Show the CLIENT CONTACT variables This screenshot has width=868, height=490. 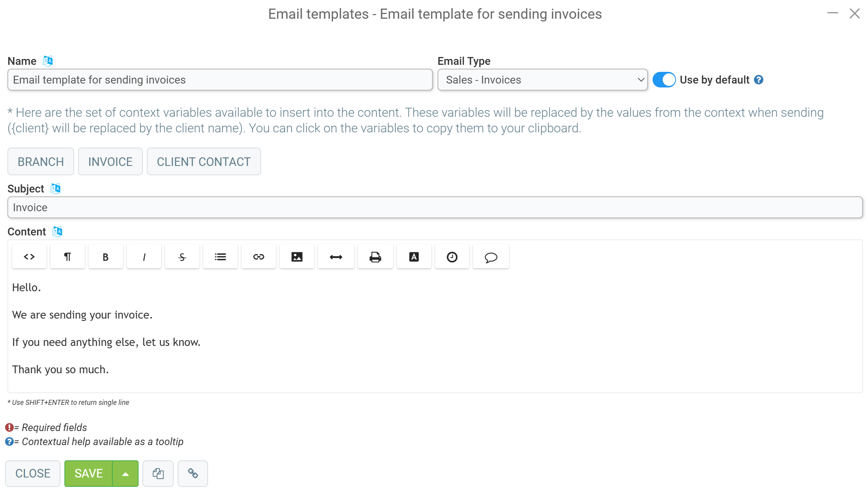tap(204, 162)
